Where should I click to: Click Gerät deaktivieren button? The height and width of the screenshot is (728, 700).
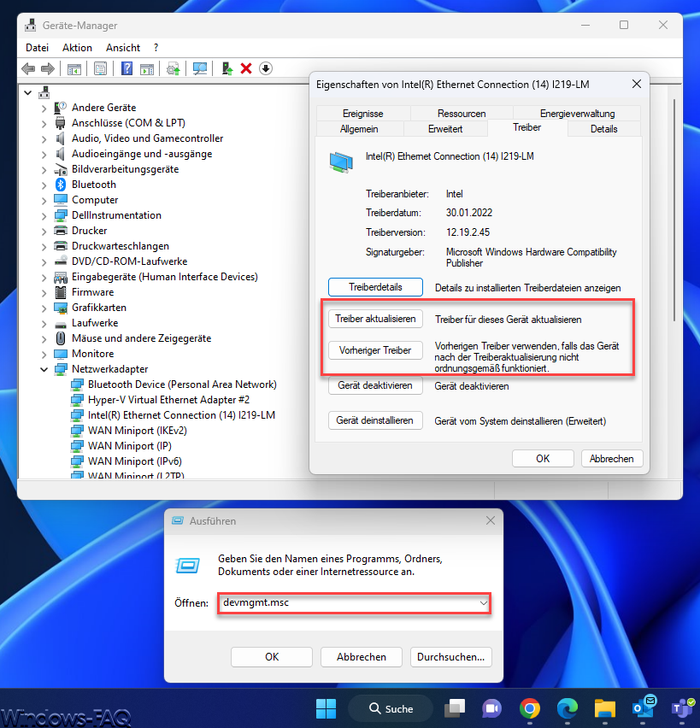click(375, 385)
